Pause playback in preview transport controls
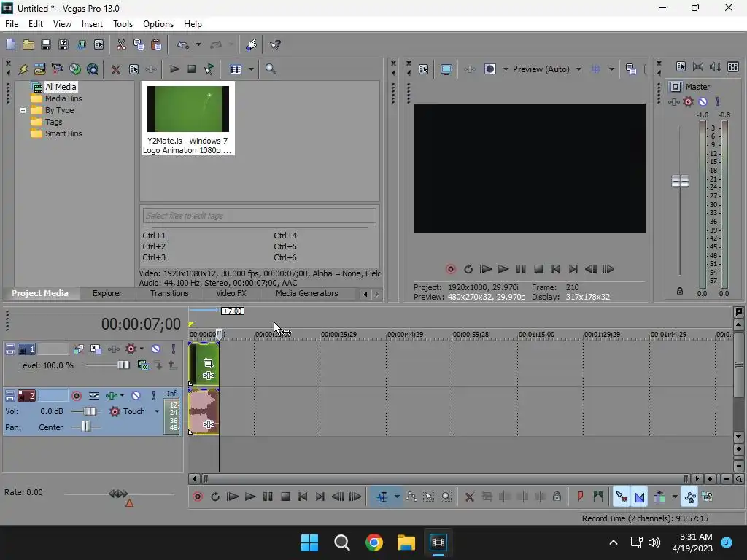 click(x=521, y=270)
